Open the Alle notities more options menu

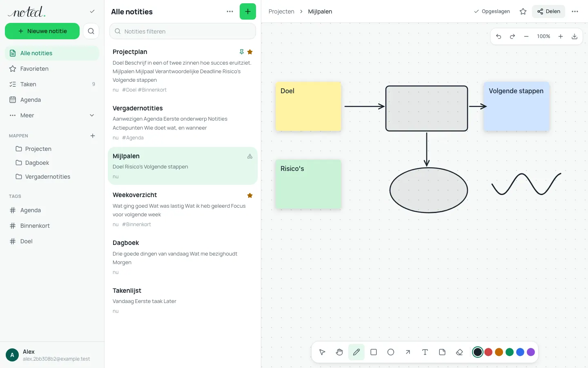coord(230,11)
